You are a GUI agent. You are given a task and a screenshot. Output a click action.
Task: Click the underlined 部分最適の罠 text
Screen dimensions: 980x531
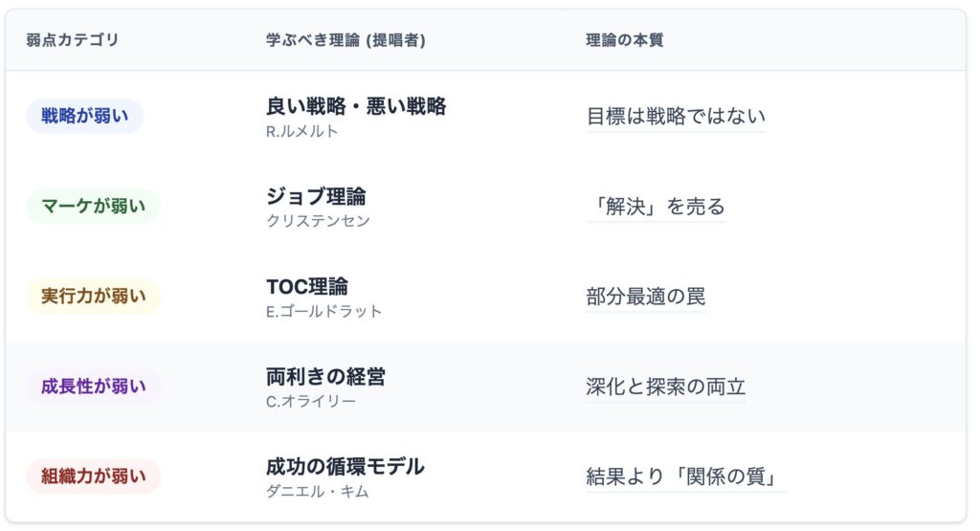pyautogui.click(x=645, y=297)
